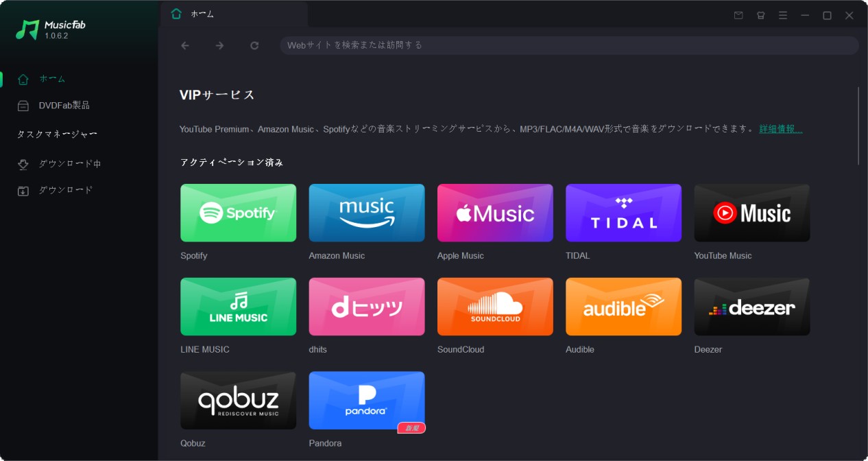Image resolution: width=868 pixels, height=461 pixels.
Task: Open the mail notification icon in the titlebar
Action: (738, 15)
